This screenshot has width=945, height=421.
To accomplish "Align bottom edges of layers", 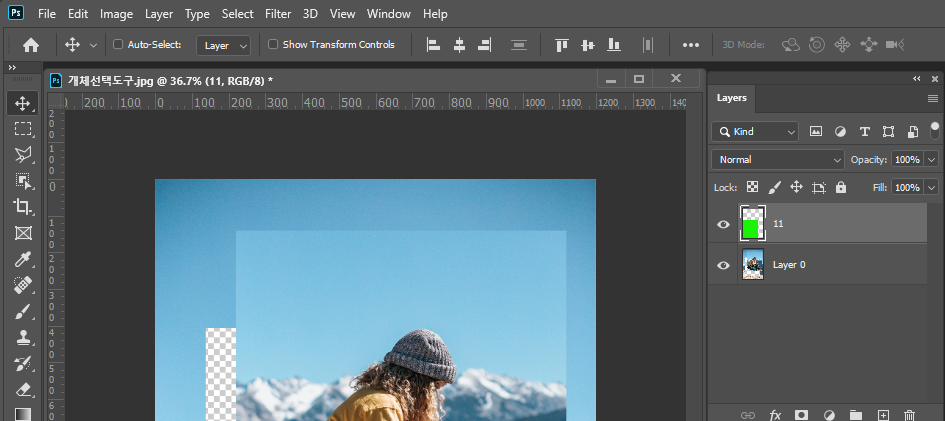I will click(614, 45).
